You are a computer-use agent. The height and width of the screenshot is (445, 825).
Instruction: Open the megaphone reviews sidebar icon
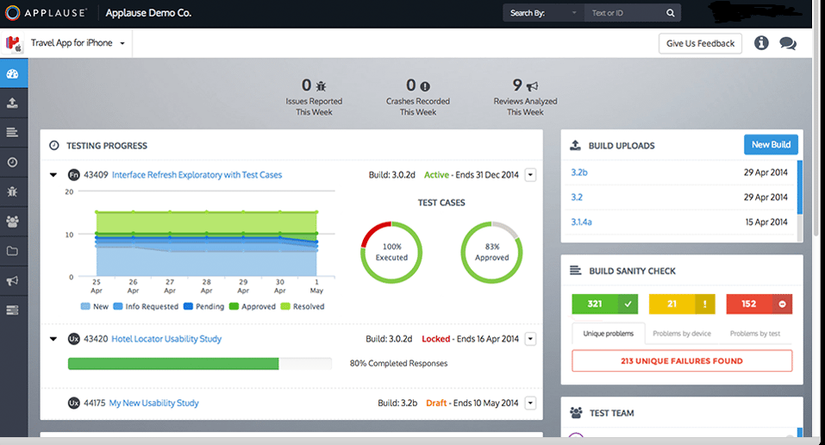[x=13, y=281]
